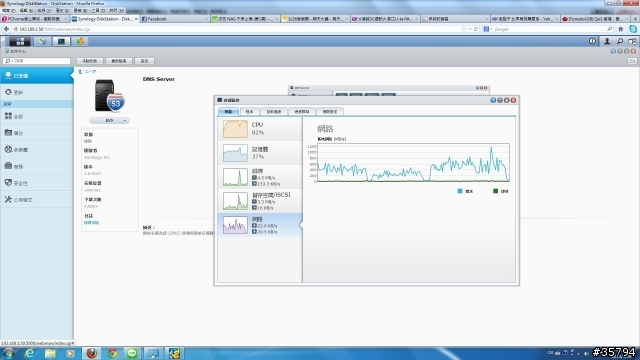Click the Firefox home icon
640x360 pixels.
[x=620, y=29]
